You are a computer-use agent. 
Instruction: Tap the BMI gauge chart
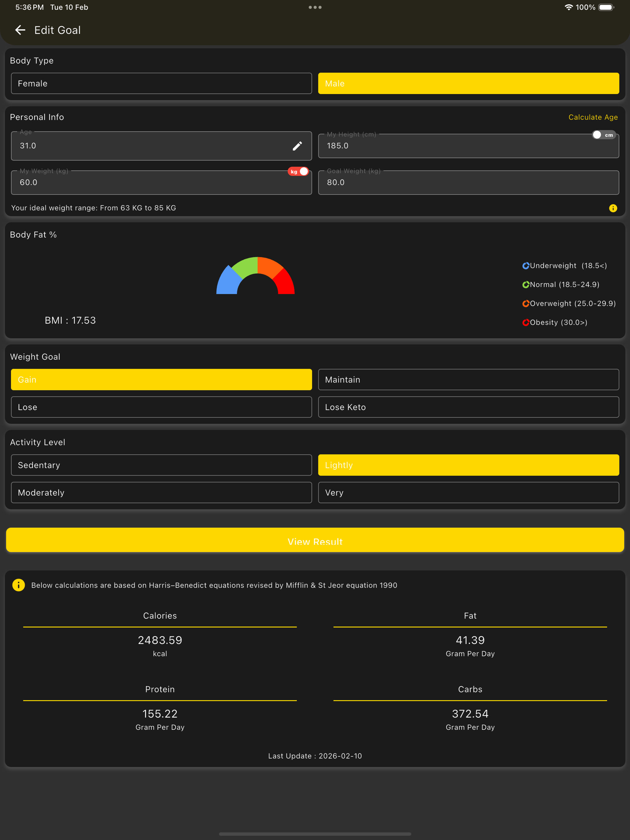tap(255, 276)
